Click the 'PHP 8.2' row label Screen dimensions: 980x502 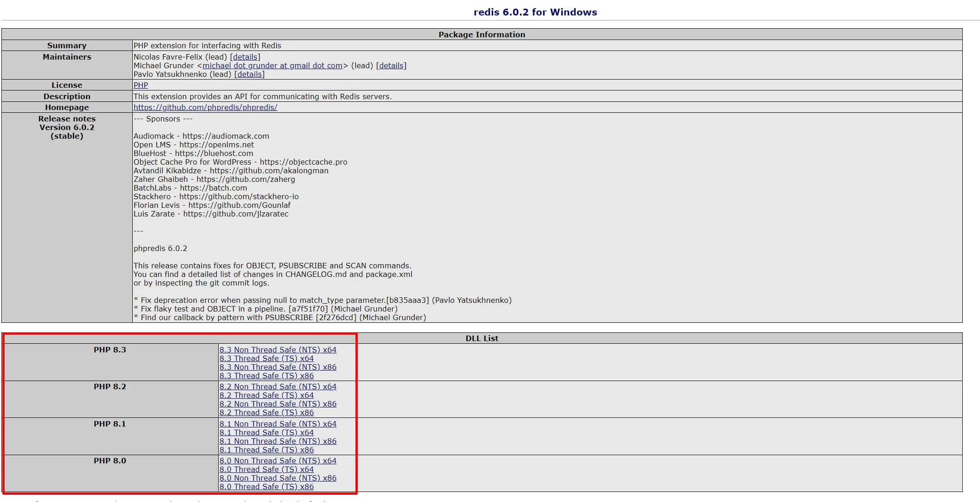(110, 387)
